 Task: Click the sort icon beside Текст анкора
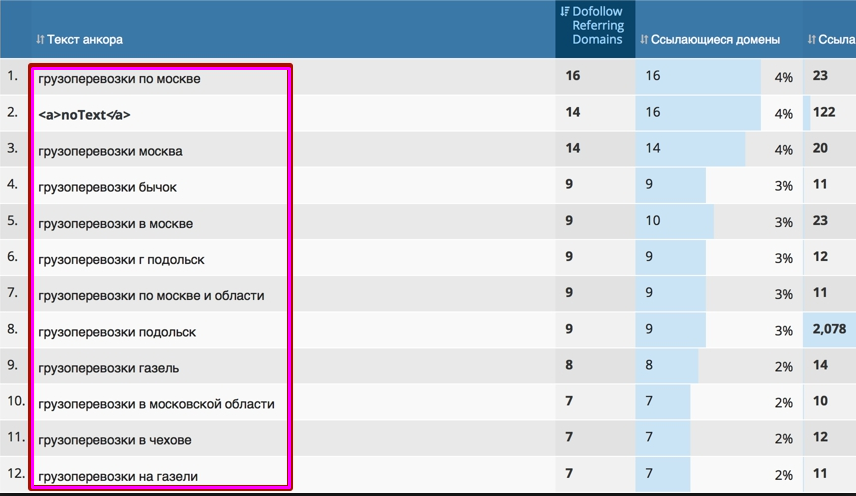pyautogui.click(x=40, y=40)
